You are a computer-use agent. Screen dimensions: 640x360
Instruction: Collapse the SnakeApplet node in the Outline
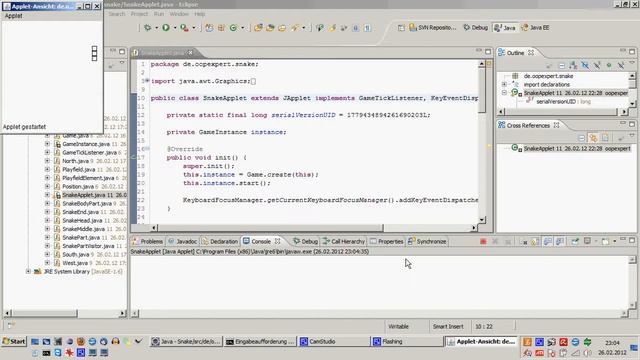(504, 93)
